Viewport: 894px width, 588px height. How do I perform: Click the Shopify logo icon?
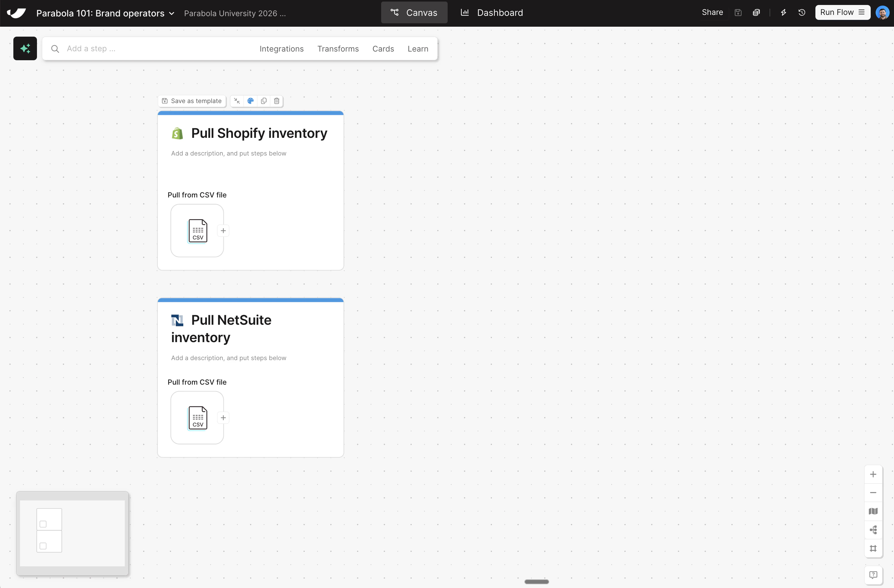177,133
